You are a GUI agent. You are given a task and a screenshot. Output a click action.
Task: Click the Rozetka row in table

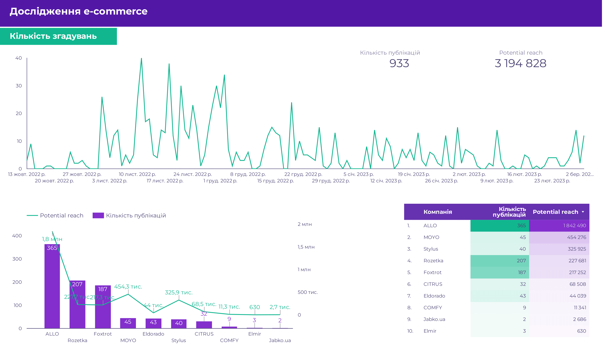[x=433, y=261]
